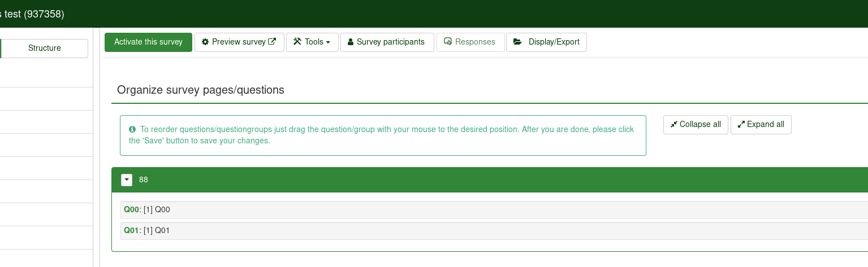Image resolution: width=868 pixels, height=267 pixels.
Task: Collapse all question groups
Action: [x=696, y=125]
